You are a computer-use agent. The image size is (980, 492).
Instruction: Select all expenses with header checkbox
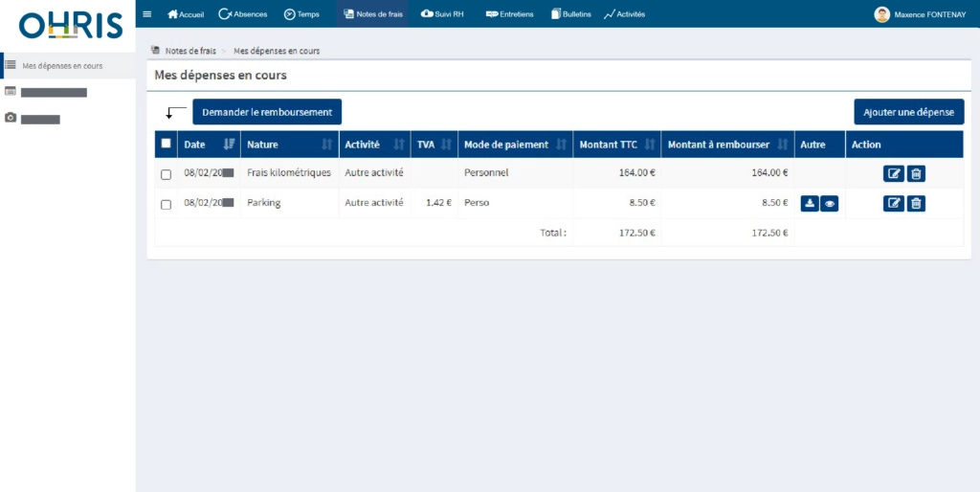166,144
